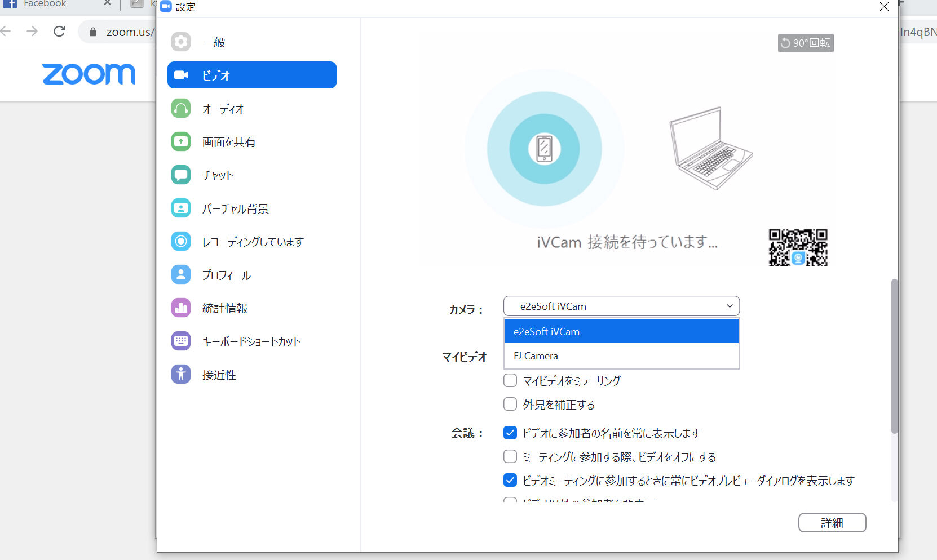Image resolution: width=937 pixels, height=560 pixels.
Task: Close the 設定 settings window
Action: [884, 7]
